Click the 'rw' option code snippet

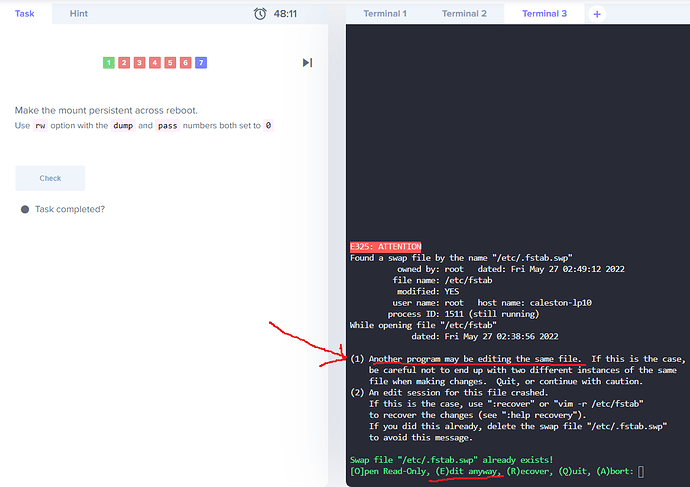pos(40,126)
